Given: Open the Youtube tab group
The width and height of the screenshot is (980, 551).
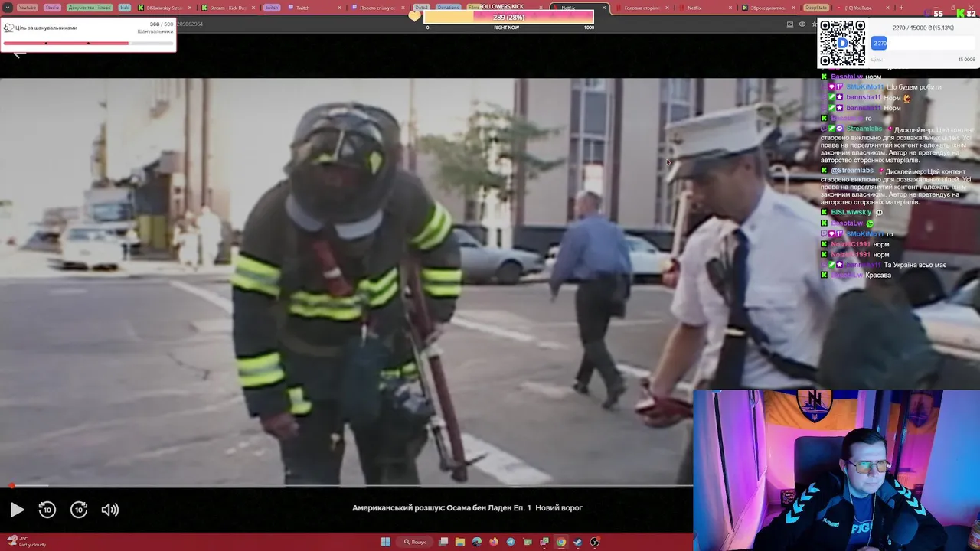Looking at the screenshot, I should click(x=27, y=8).
